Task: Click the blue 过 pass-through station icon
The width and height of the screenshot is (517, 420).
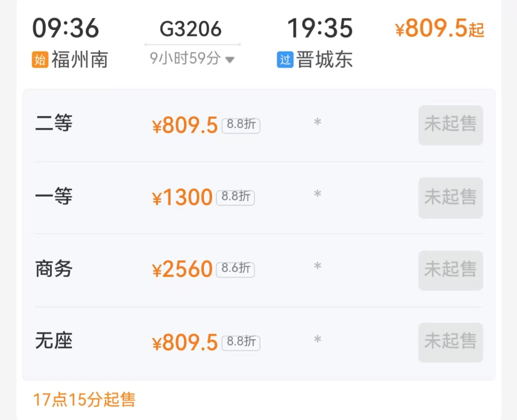Action: 285,60
